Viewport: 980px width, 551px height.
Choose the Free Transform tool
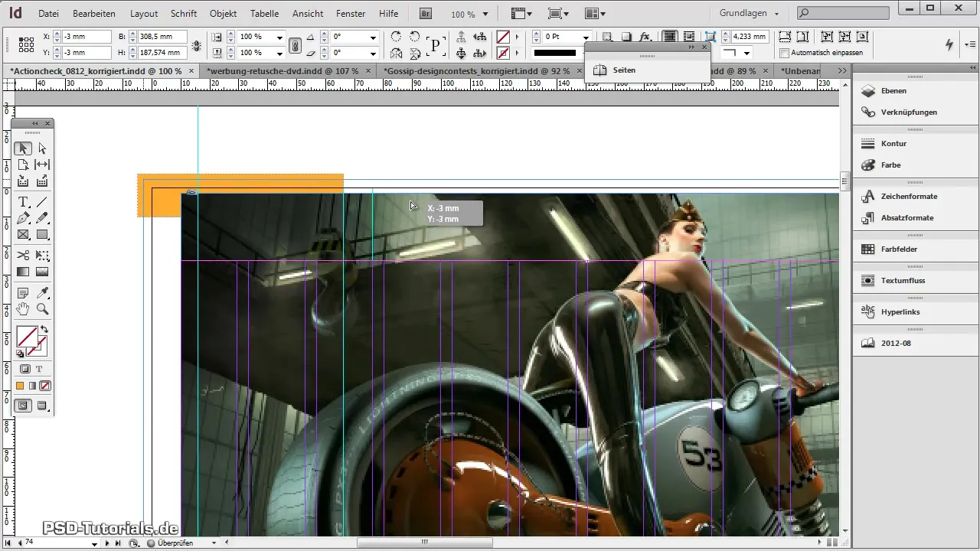42,255
